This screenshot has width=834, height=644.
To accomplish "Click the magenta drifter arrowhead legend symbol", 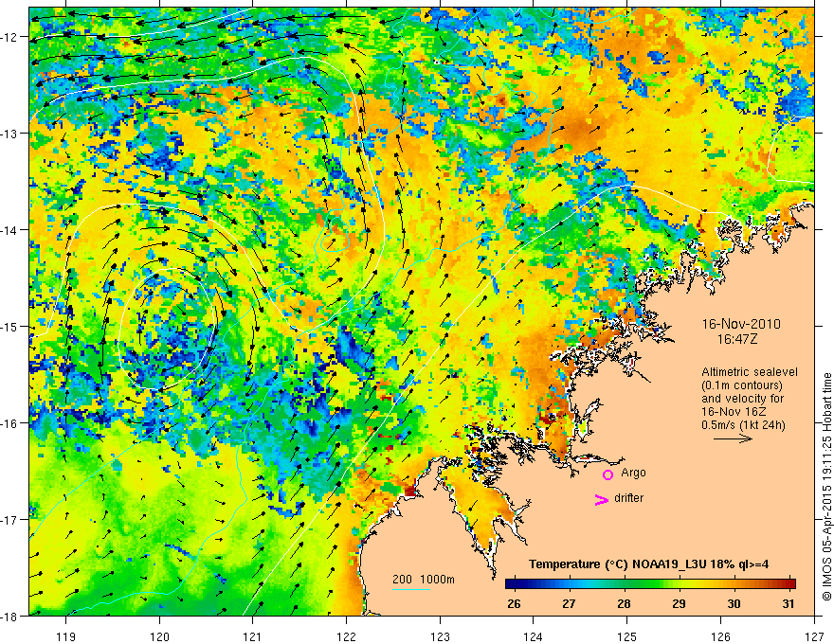I will (601, 499).
